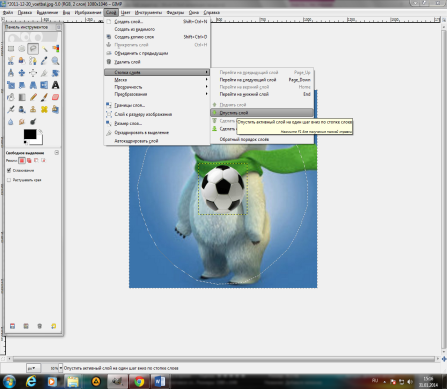Open the toolbox panel menu button
447x389 pixels.
pos(58,27)
